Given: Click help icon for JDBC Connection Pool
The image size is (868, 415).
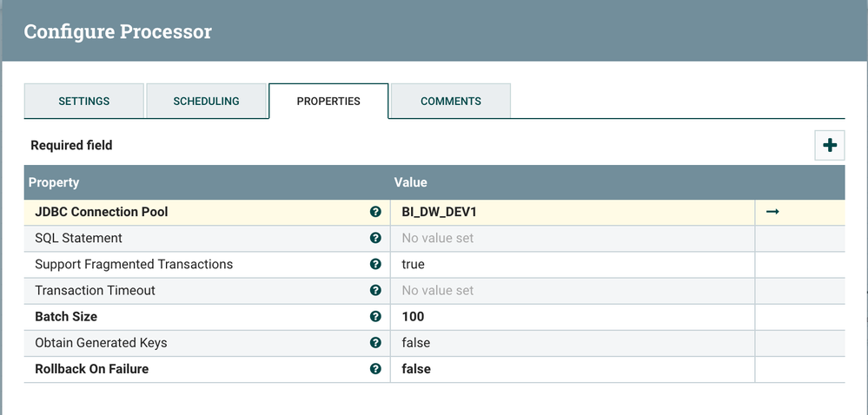Looking at the screenshot, I should pyautogui.click(x=375, y=212).
